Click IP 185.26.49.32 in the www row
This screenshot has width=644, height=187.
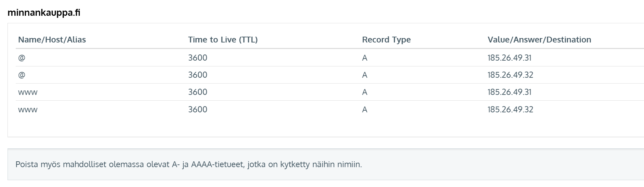[x=510, y=110]
